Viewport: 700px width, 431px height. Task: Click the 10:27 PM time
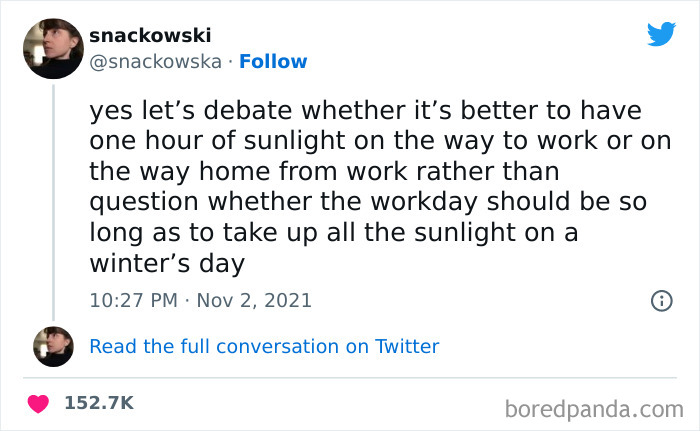pyautogui.click(x=131, y=300)
